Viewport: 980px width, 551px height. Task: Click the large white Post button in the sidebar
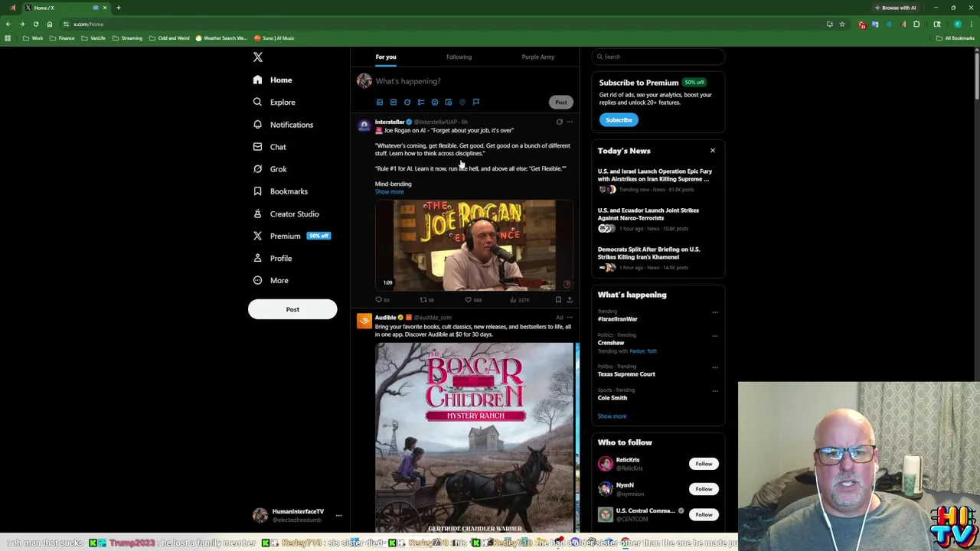(x=292, y=309)
